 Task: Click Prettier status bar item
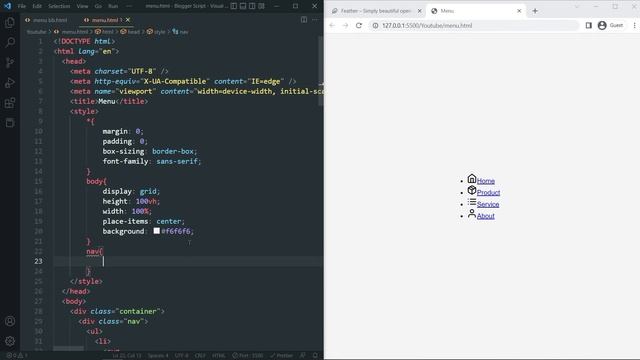(281, 356)
